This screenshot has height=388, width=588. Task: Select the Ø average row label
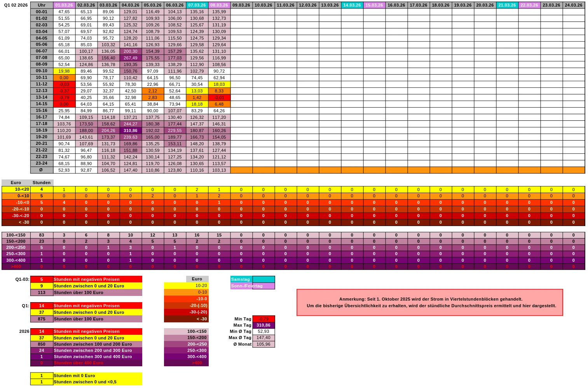[42, 170]
